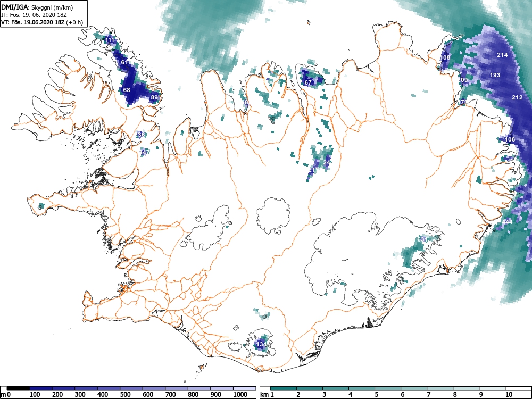This screenshot has height=399, width=532.
Task: Click the 212 visibility value offshore
Action: pyautogui.click(x=517, y=97)
